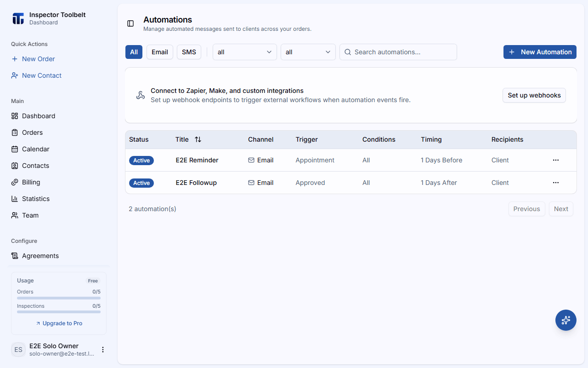The width and height of the screenshot is (588, 368).
Task: Open the three-dot menu for E2E Followup
Action: [556, 183]
